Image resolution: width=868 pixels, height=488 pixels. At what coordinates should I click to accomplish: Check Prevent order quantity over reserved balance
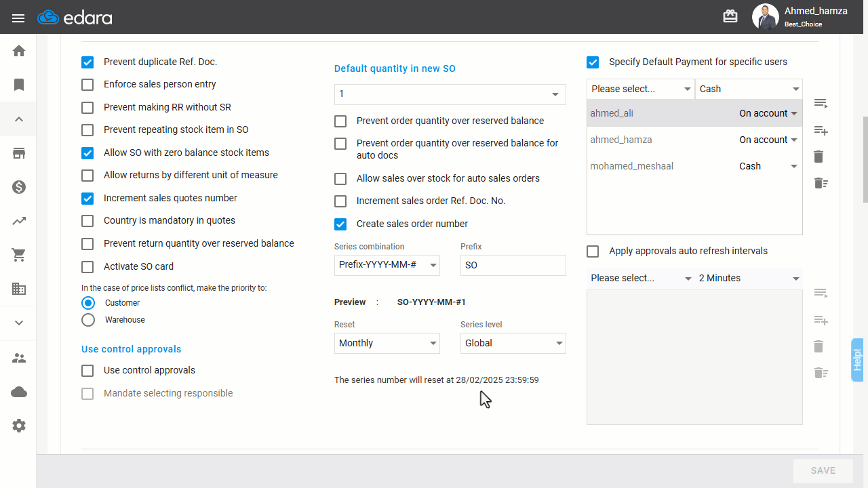pos(340,121)
